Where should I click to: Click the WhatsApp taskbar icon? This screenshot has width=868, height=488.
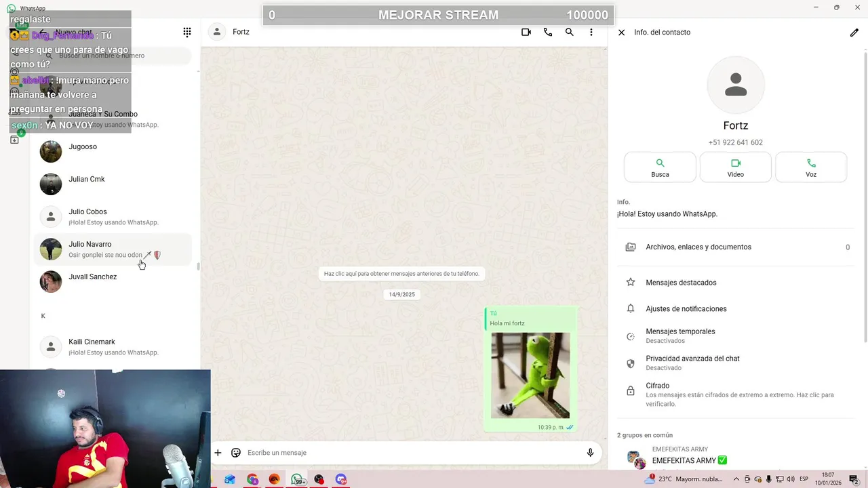[297, 479]
